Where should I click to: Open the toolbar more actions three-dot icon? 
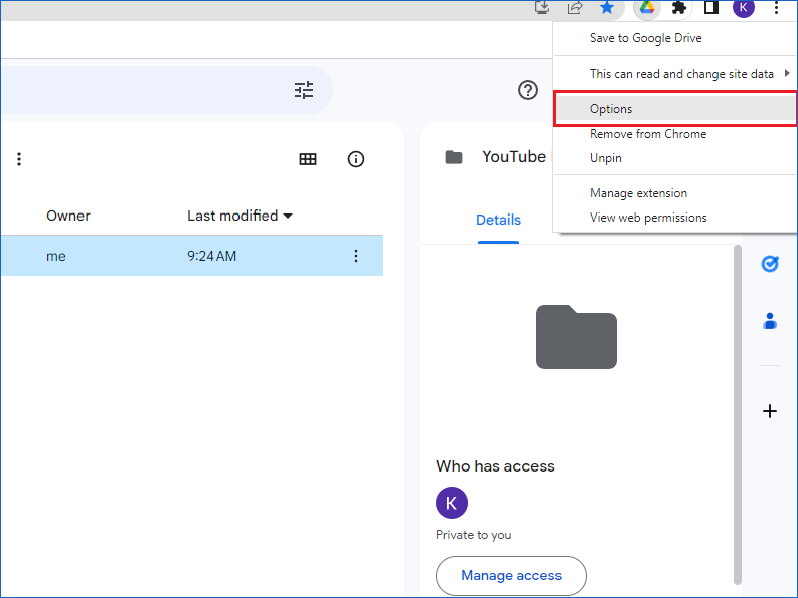click(x=19, y=159)
